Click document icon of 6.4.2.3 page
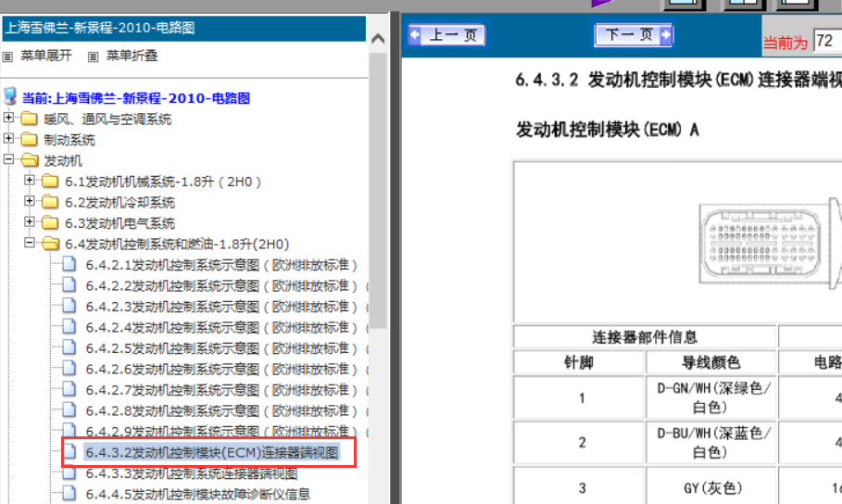Image resolution: width=842 pixels, height=504 pixels. pos(69,306)
